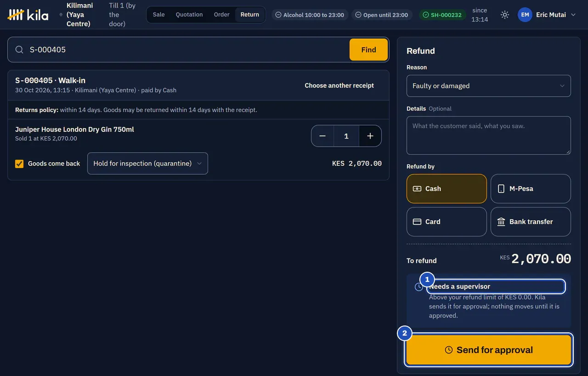Screen dimensions: 588x376
Task: Switch to the Quotation tab
Action: [189, 15]
